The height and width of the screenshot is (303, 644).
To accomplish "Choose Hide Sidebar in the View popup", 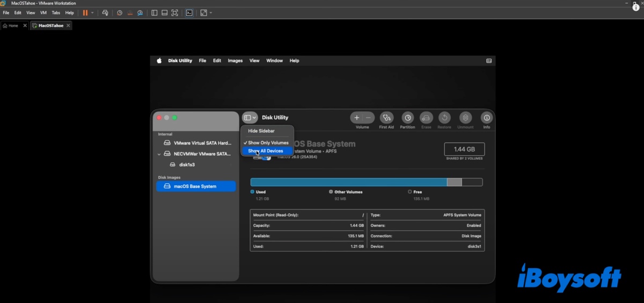I will (x=261, y=131).
